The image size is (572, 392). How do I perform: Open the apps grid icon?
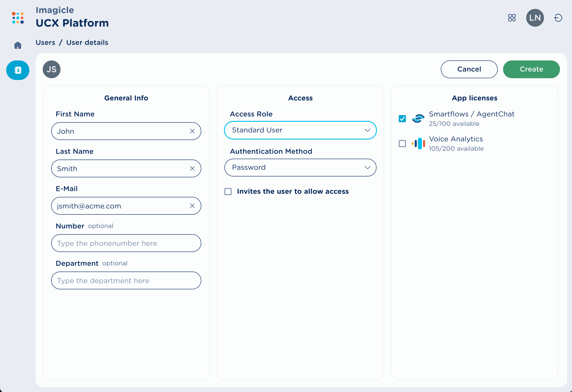click(x=512, y=18)
